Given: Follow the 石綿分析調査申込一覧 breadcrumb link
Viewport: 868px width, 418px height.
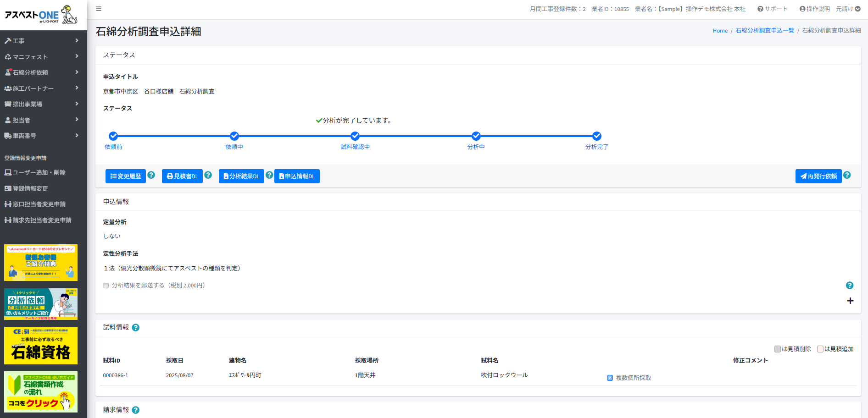Looking at the screenshot, I should [x=764, y=30].
